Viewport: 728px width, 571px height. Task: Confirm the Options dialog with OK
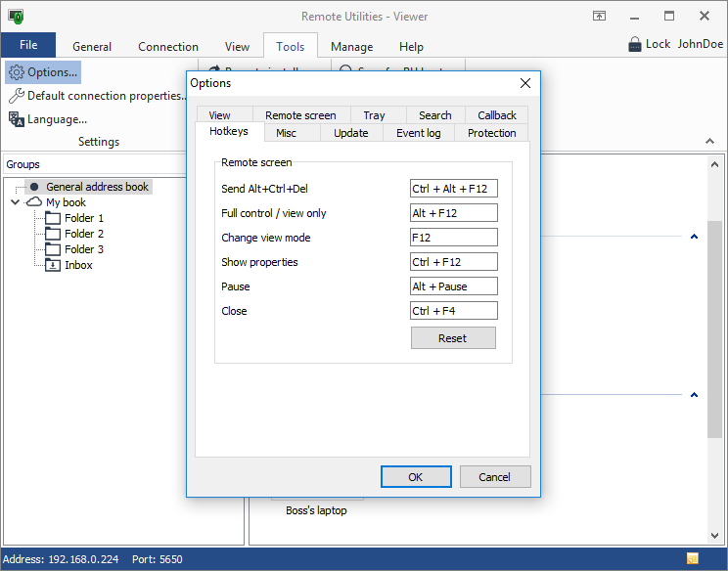[416, 476]
